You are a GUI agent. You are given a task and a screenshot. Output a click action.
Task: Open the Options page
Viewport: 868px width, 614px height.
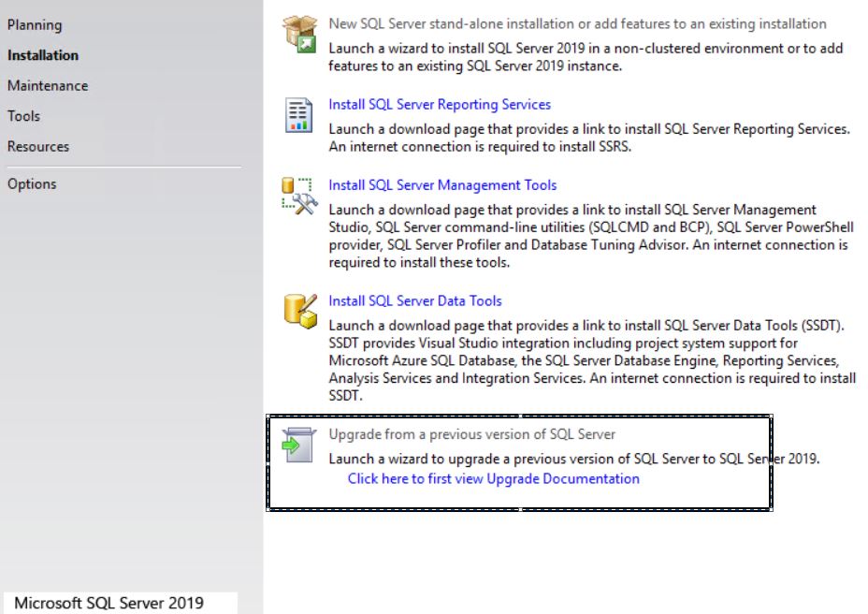click(32, 183)
